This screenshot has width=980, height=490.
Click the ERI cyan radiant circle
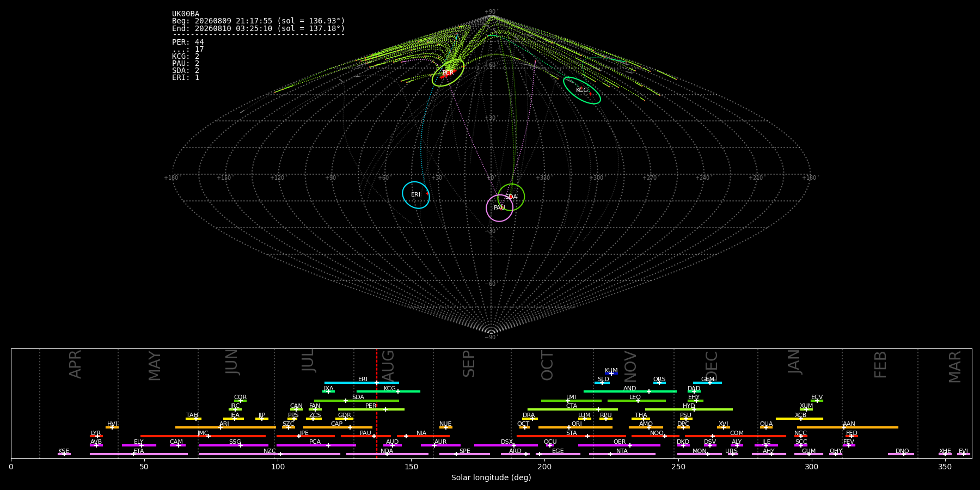[x=416, y=195]
